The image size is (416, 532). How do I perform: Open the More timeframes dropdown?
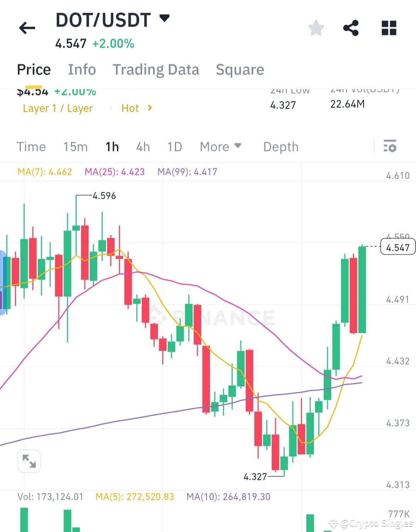[x=220, y=147]
